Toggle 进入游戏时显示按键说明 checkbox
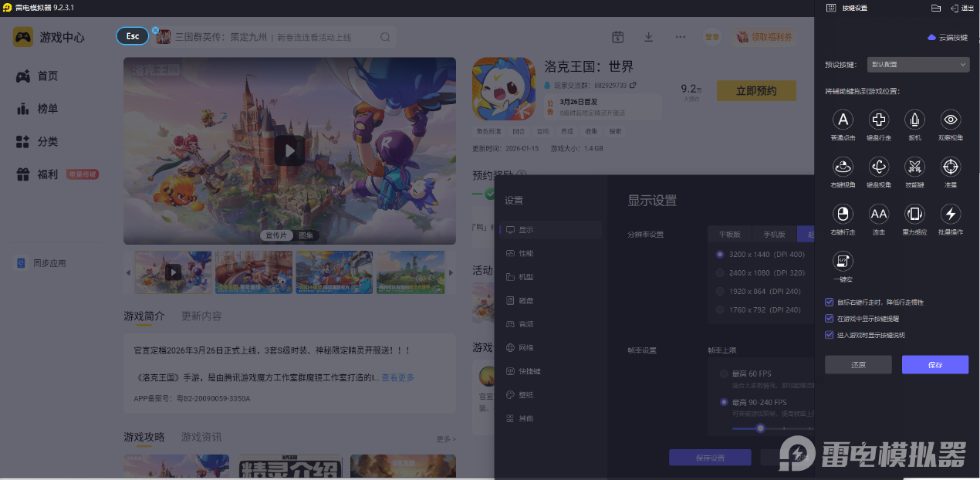This screenshot has height=480, width=980. 829,335
